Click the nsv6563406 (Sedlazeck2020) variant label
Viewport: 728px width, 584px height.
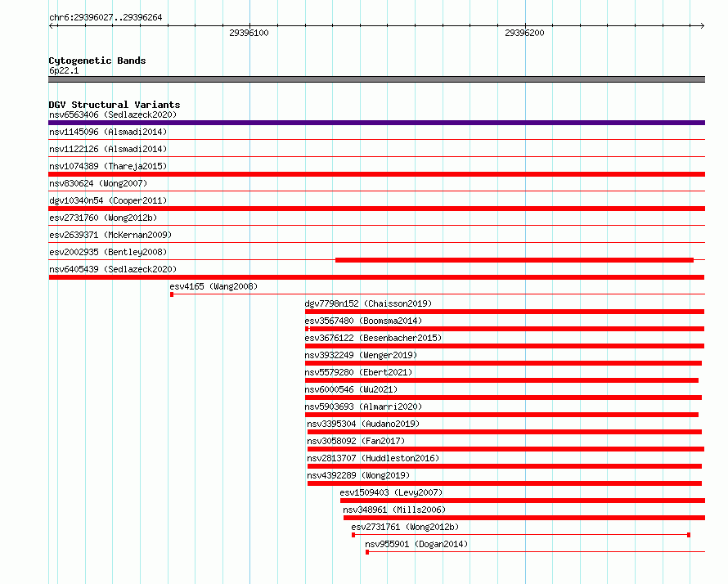[113, 115]
